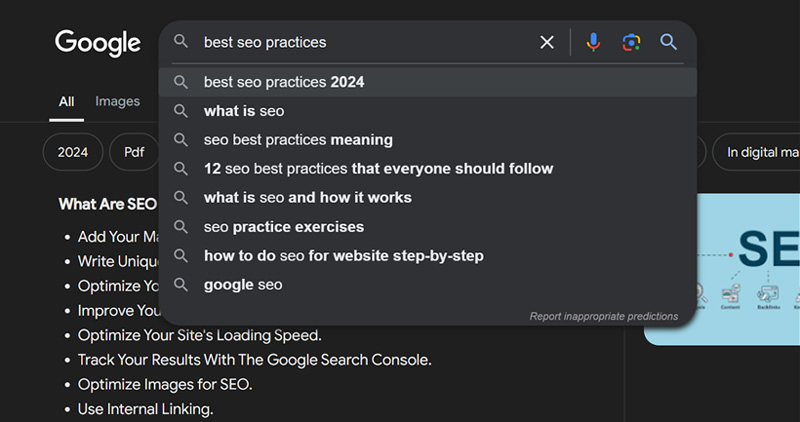The height and width of the screenshot is (422, 800).
Task: Select the All results tab
Action: click(x=66, y=101)
